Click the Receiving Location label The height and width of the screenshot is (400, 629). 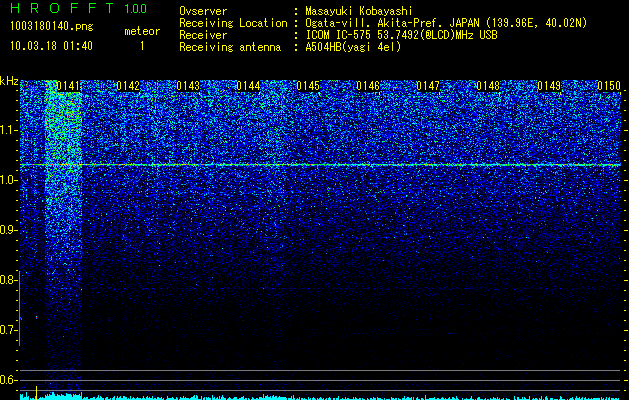coord(233,23)
